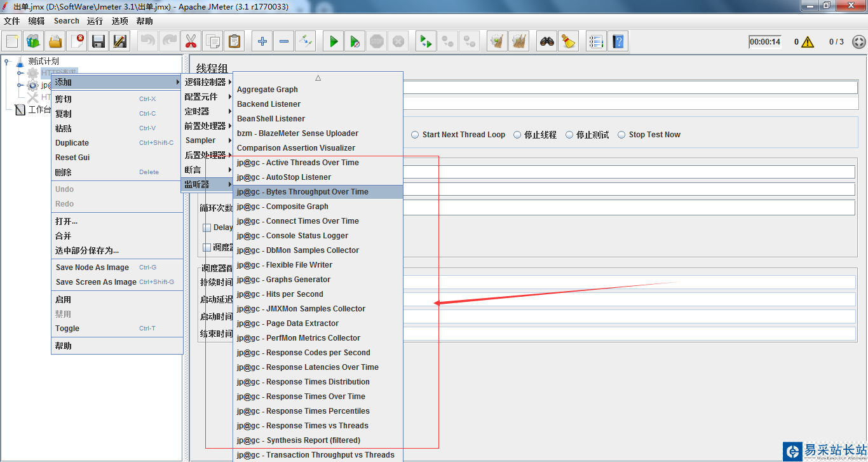Image resolution: width=868 pixels, height=462 pixels.
Task: Click the Toggle enable/disable toolbar icon
Action: pyautogui.click(x=306, y=42)
